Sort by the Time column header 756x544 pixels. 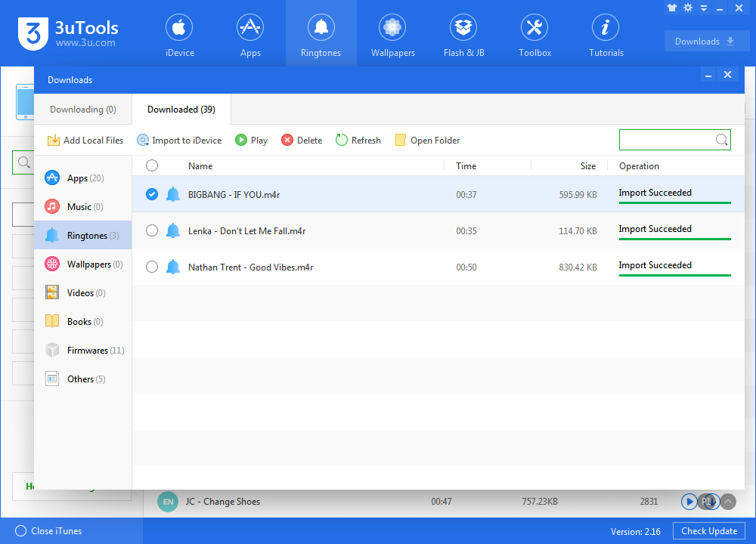[466, 166]
